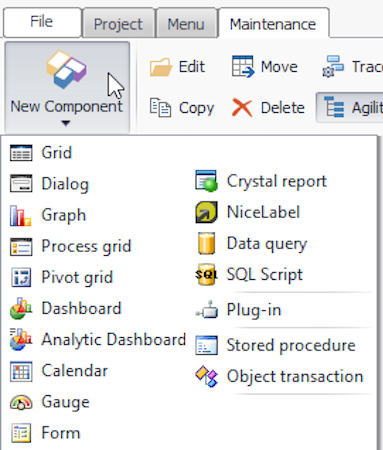
Task: Open the File tab
Action: [42, 22]
